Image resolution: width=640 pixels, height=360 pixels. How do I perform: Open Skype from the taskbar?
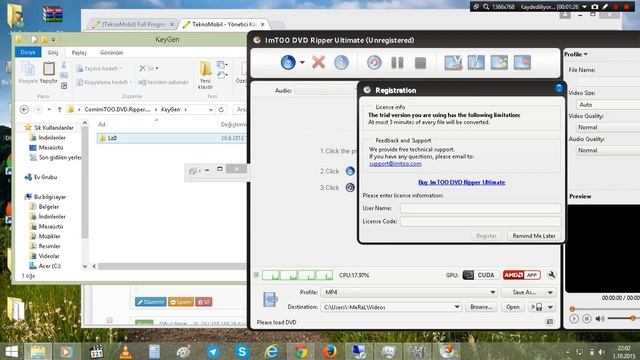[x=242, y=351]
